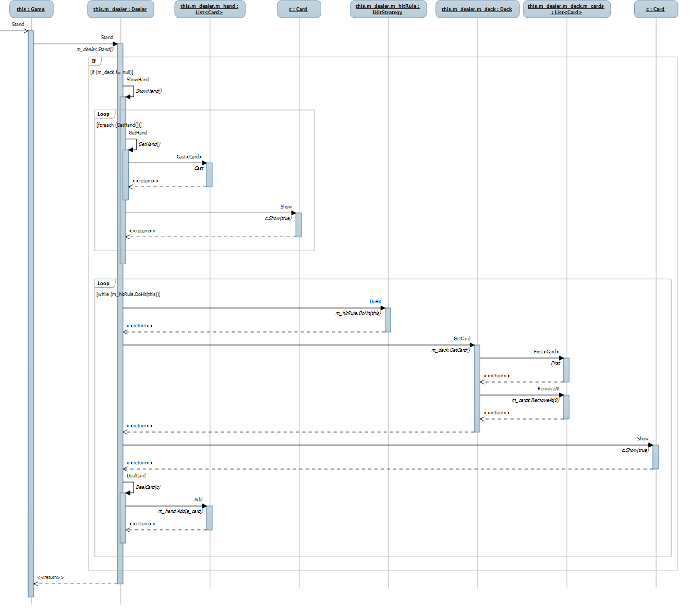This screenshot has height=616, width=692.
Task: Click the <<return>> label under the RemoveAt message
Action: click(x=497, y=413)
